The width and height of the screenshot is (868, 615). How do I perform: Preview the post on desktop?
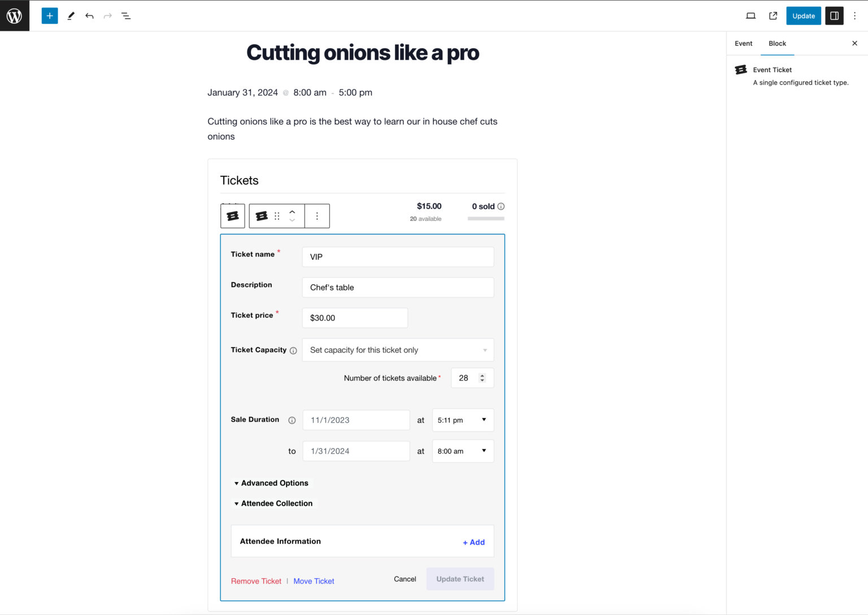coord(750,16)
